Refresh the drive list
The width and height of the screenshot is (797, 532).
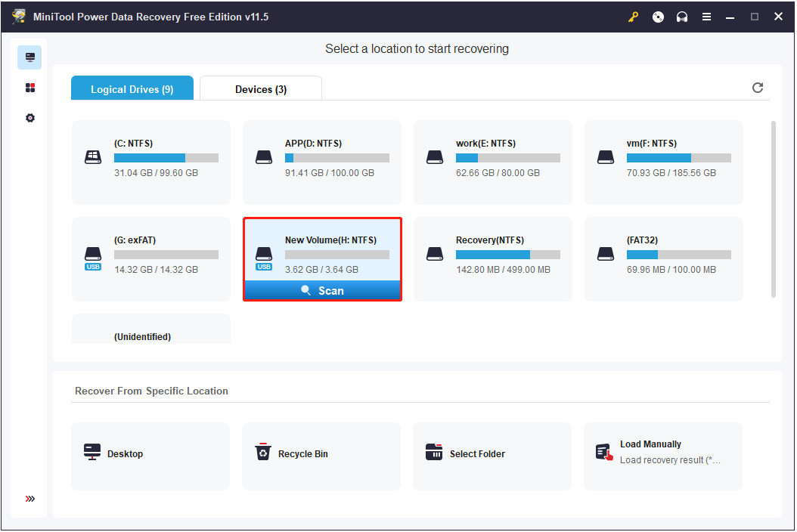point(758,88)
